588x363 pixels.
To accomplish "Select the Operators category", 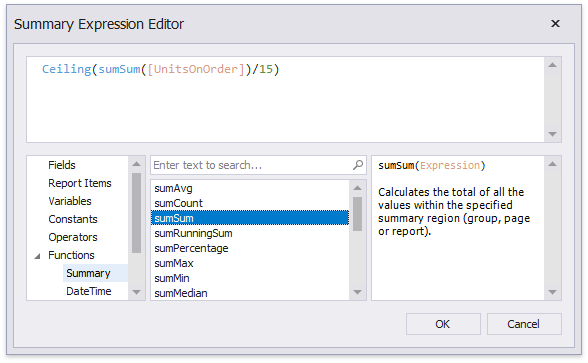I will pos(73,237).
